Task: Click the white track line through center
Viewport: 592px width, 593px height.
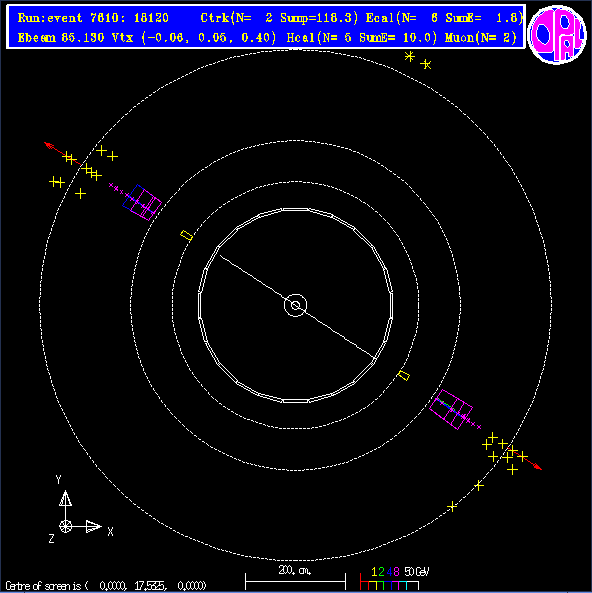Action: point(297,306)
